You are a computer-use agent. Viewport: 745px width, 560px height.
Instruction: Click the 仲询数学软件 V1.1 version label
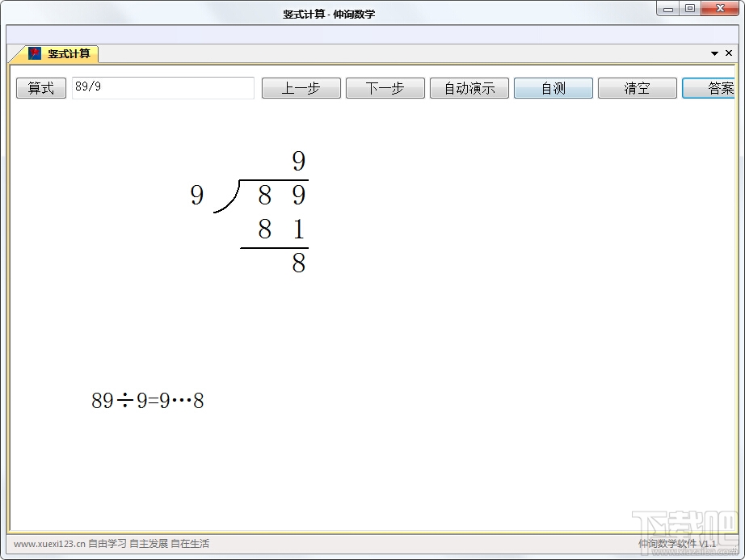coord(677,544)
